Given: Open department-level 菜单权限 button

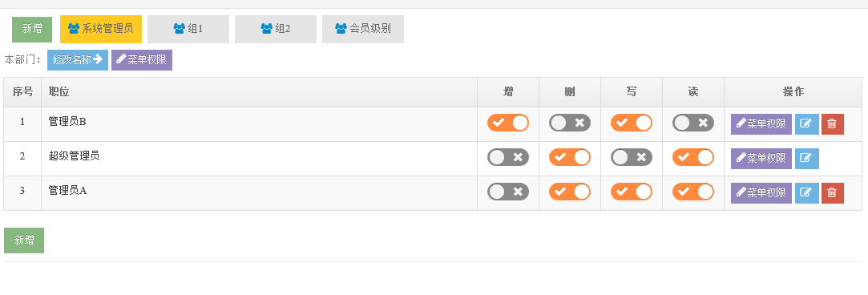Looking at the screenshot, I should tap(142, 60).
